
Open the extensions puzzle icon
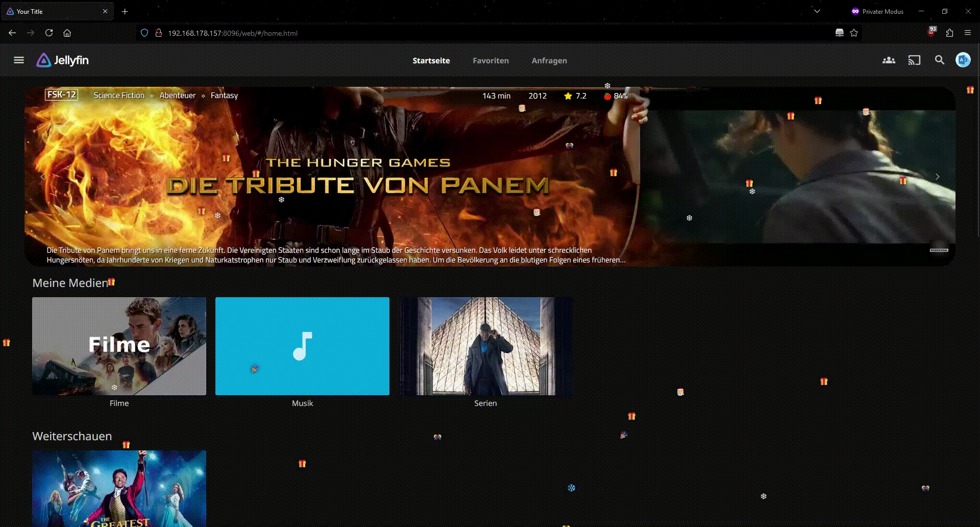click(x=949, y=33)
